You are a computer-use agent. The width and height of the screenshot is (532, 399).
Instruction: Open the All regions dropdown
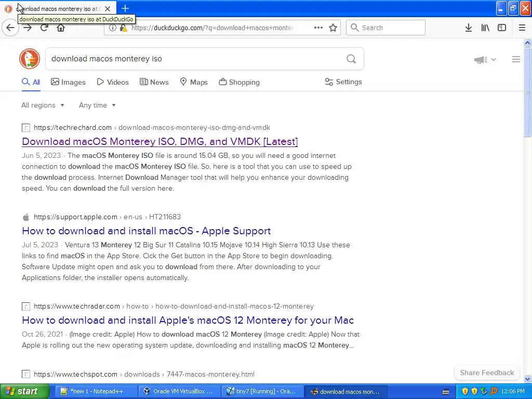point(43,105)
